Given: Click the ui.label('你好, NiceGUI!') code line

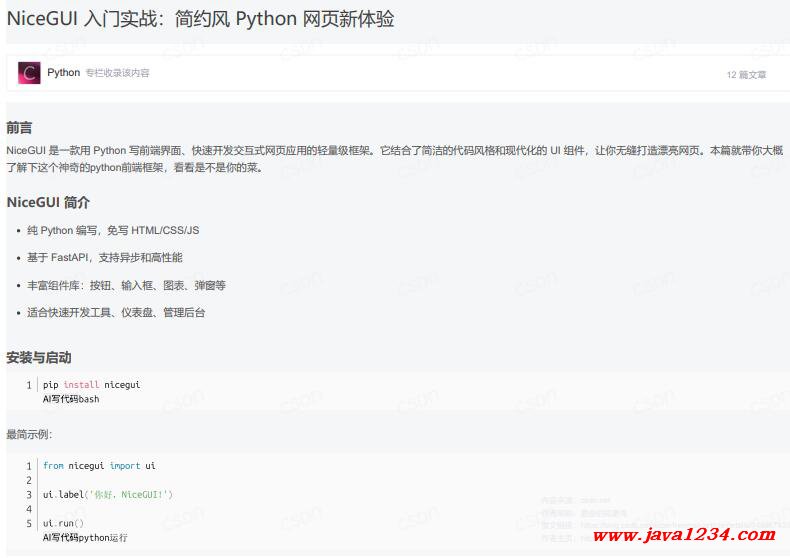Looking at the screenshot, I should (x=108, y=495).
